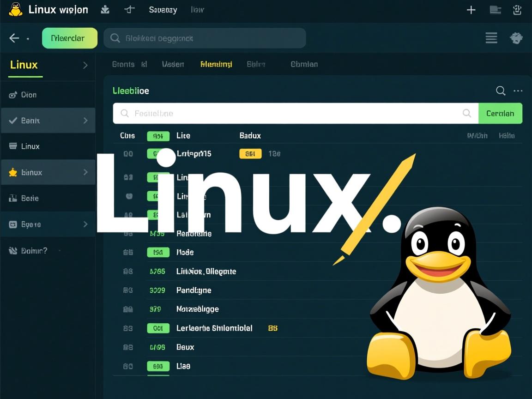The width and height of the screenshot is (532, 399).
Task: Expand the Banix item chevron
Action: coord(85,121)
